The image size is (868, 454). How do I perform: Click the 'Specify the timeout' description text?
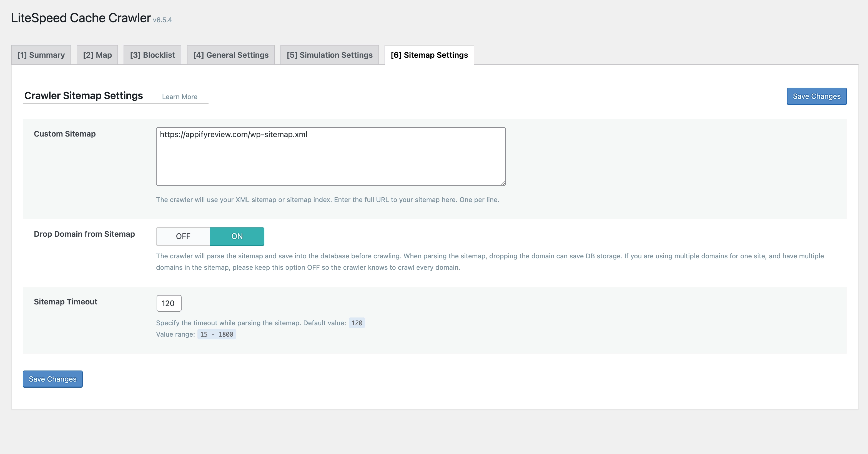coord(251,323)
